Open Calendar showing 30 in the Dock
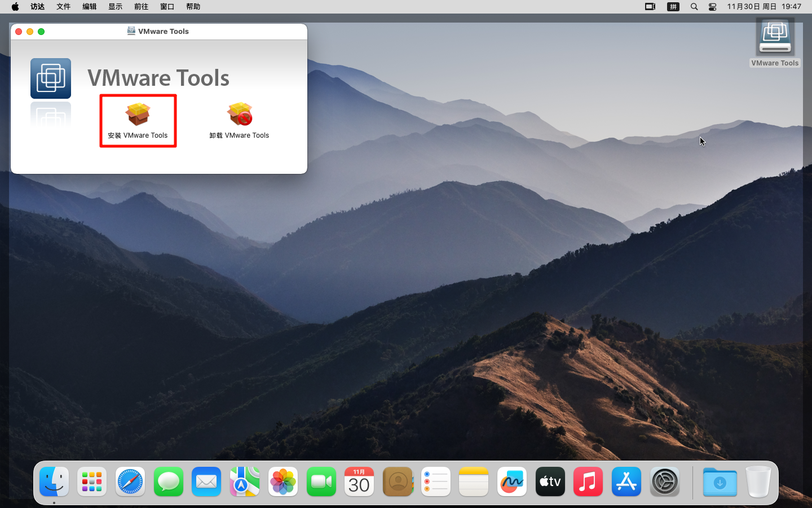812x508 pixels. pyautogui.click(x=359, y=482)
